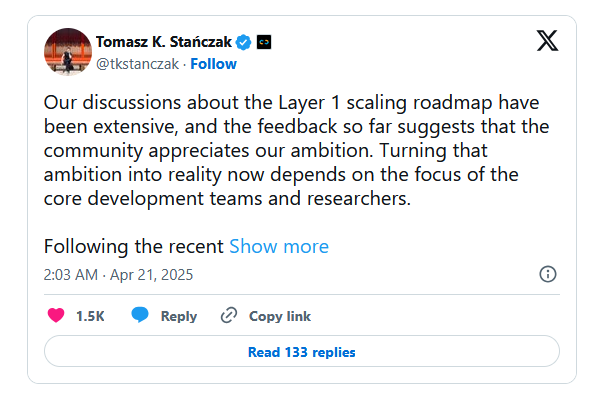600x398 pixels.
Task: Click the tweet paragraph about Layer 1 scaling
Action: (297, 150)
